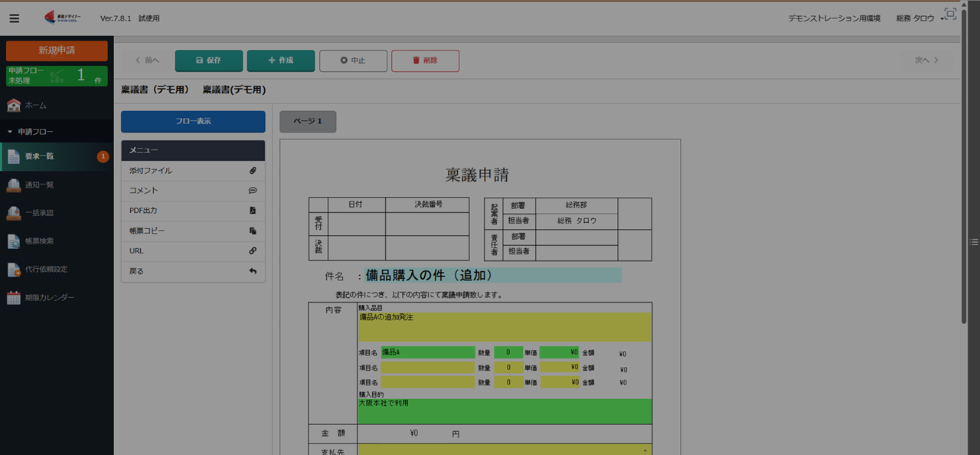Collapse the 申請フロー sidebar section

click(x=57, y=132)
